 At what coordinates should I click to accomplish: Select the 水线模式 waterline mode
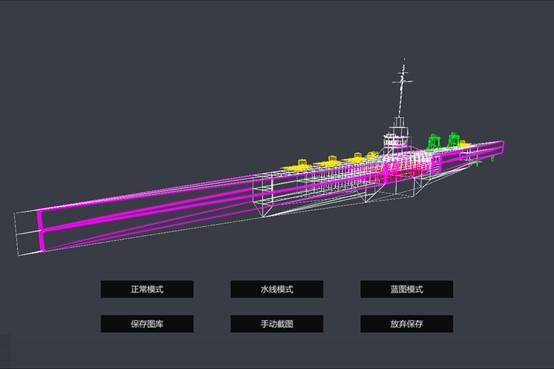tap(277, 289)
